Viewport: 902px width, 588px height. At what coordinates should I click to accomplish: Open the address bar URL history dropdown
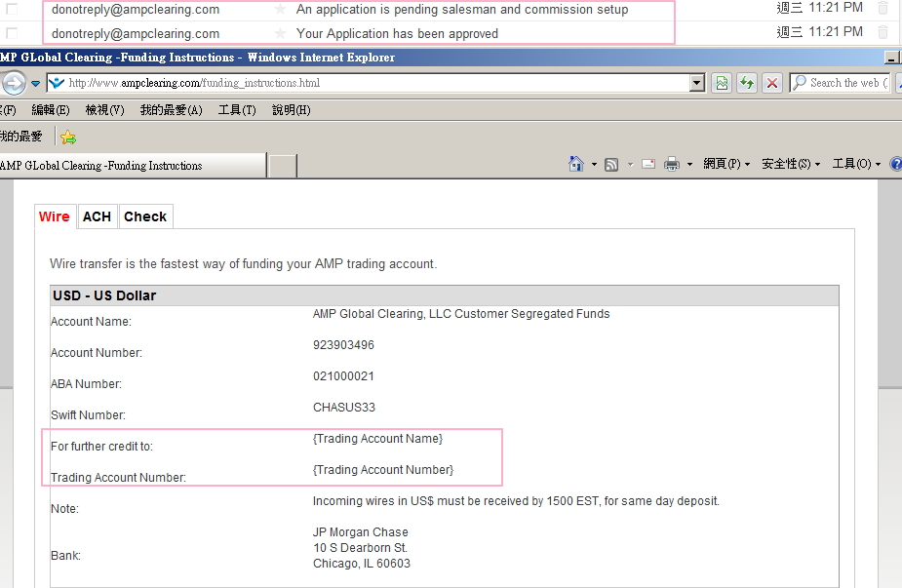point(696,83)
